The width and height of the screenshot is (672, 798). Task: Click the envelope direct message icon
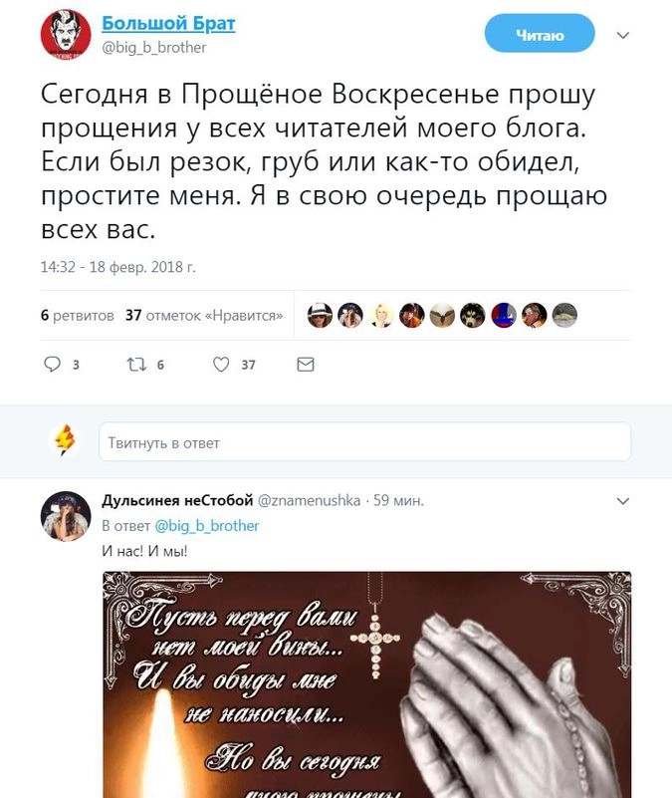pyautogui.click(x=306, y=365)
